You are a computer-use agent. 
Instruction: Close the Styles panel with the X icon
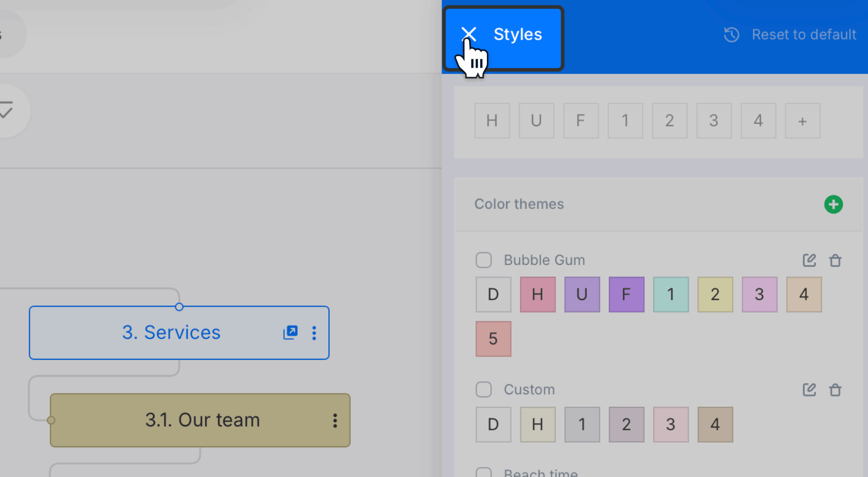(469, 34)
